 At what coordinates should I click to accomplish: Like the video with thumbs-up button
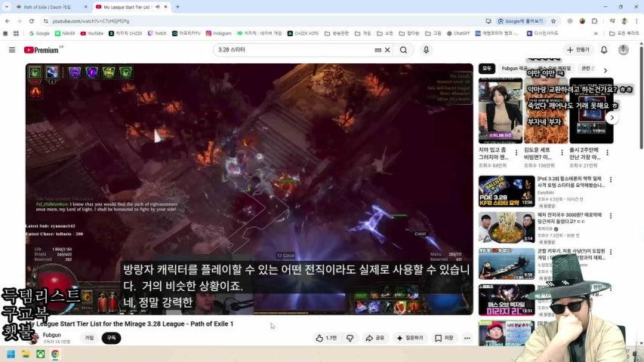pyautogui.click(x=326, y=338)
